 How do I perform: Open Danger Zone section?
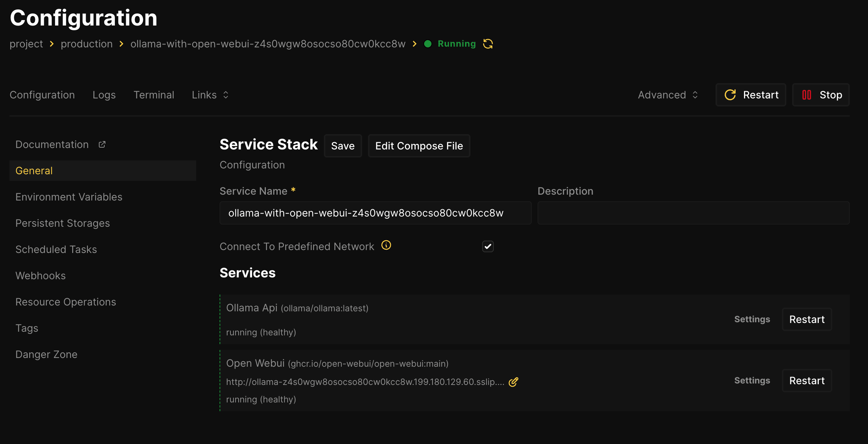pos(46,354)
